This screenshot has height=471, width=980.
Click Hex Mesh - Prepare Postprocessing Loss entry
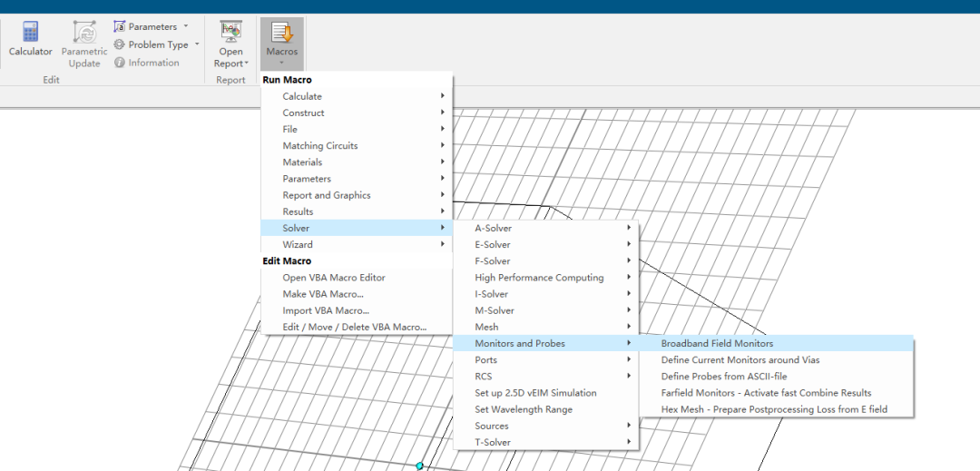pos(773,409)
